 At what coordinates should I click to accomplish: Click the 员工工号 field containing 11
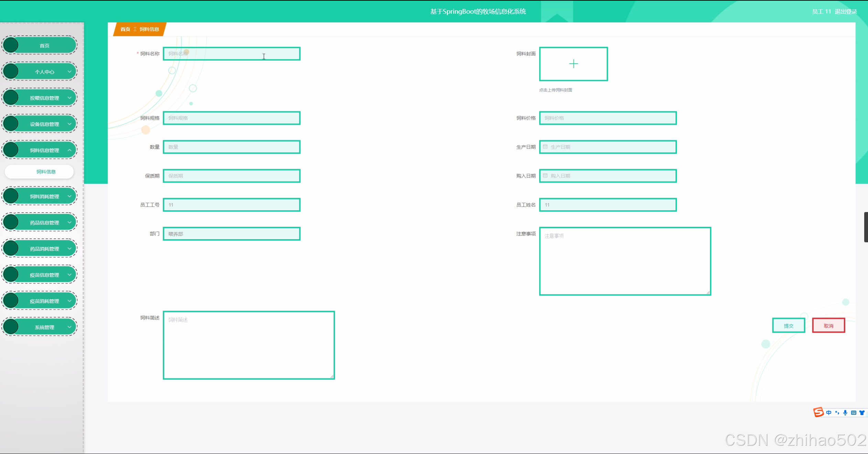coord(232,204)
